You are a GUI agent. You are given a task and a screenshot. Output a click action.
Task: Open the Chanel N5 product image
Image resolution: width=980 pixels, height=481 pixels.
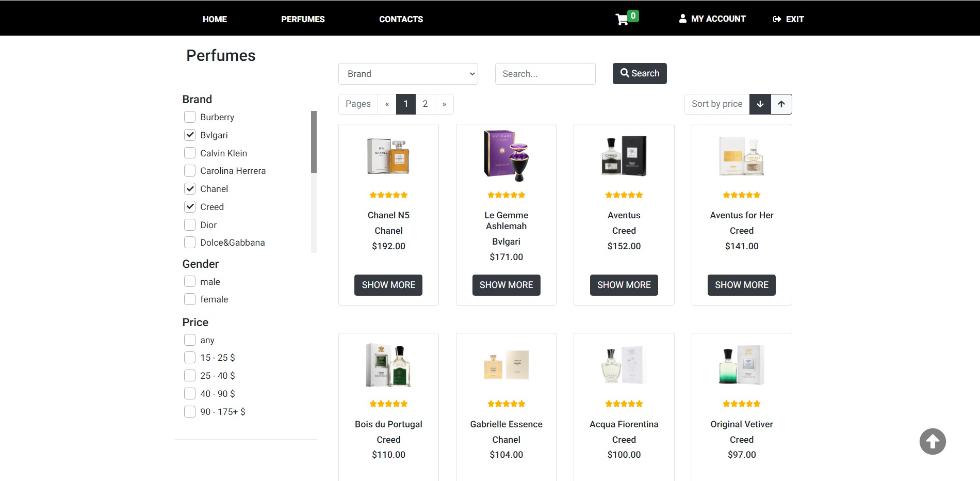[x=388, y=156]
